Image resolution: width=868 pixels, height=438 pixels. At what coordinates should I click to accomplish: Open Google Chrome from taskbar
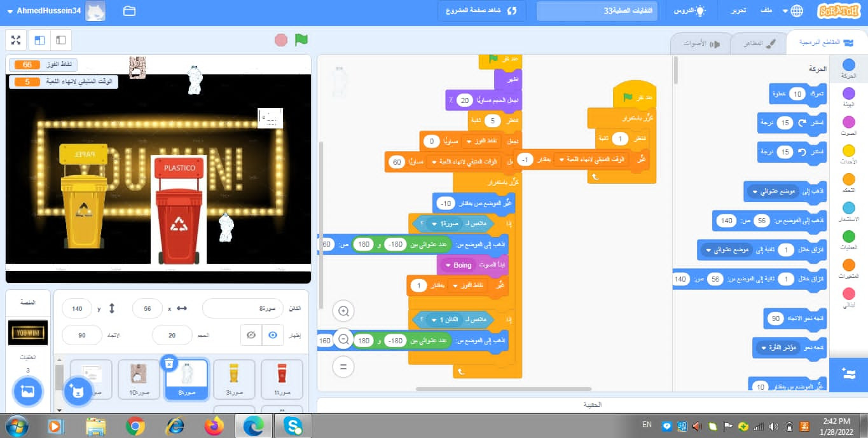[x=135, y=425]
